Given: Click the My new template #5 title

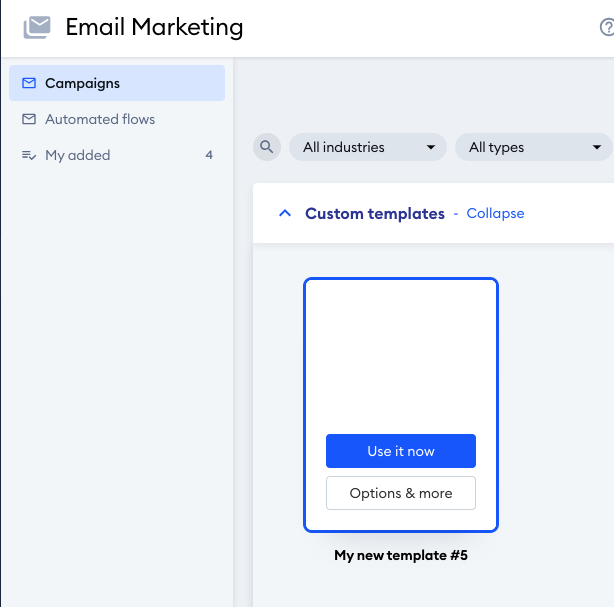Looking at the screenshot, I should coord(401,555).
